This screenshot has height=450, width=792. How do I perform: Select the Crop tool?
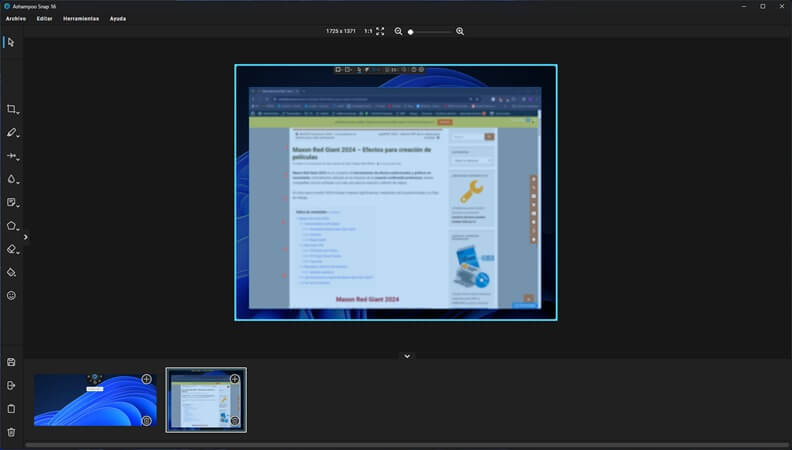click(12, 109)
